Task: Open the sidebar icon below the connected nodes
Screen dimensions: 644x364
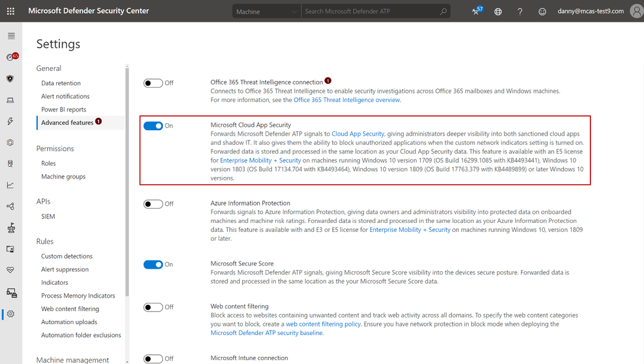Action: coord(11,228)
